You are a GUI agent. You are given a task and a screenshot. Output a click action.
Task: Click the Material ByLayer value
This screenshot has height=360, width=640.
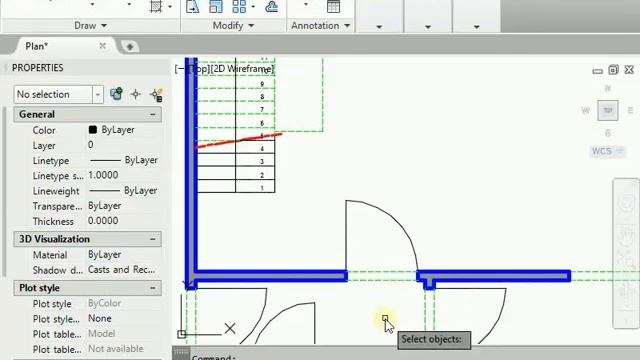[104, 255]
